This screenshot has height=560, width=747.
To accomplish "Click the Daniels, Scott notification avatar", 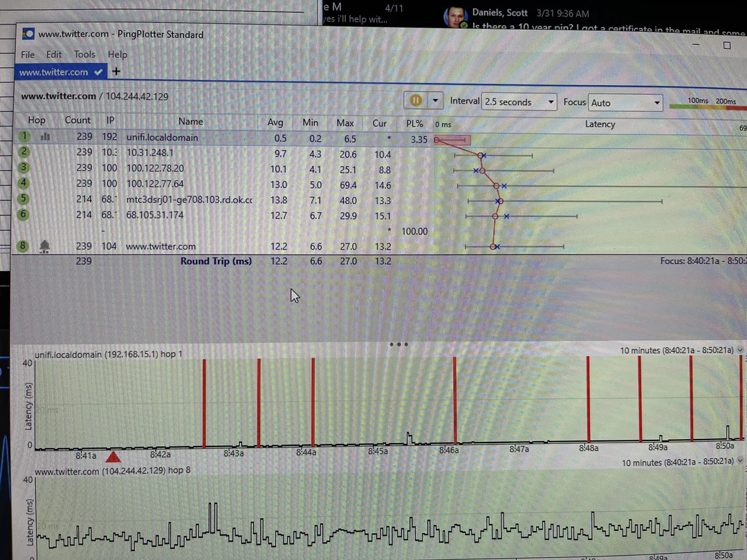I will coord(455,14).
